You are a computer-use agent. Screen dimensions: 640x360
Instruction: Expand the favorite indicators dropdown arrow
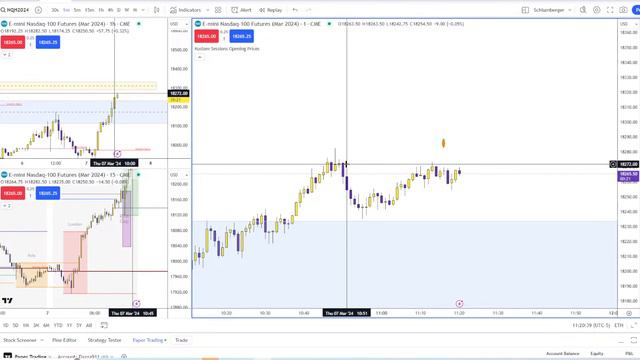[x=207, y=10]
